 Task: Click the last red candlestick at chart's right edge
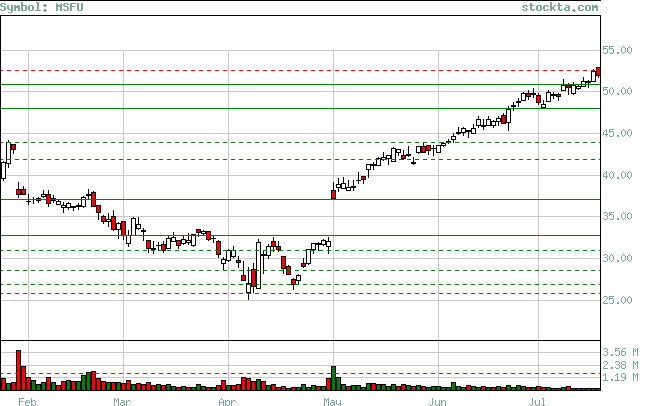[x=599, y=71]
